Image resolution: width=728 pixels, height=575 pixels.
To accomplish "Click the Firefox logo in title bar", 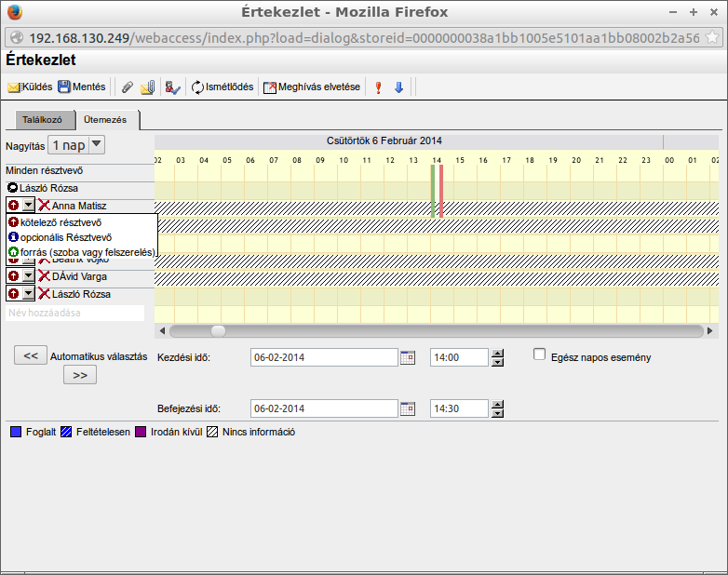I will pyautogui.click(x=15, y=12).
